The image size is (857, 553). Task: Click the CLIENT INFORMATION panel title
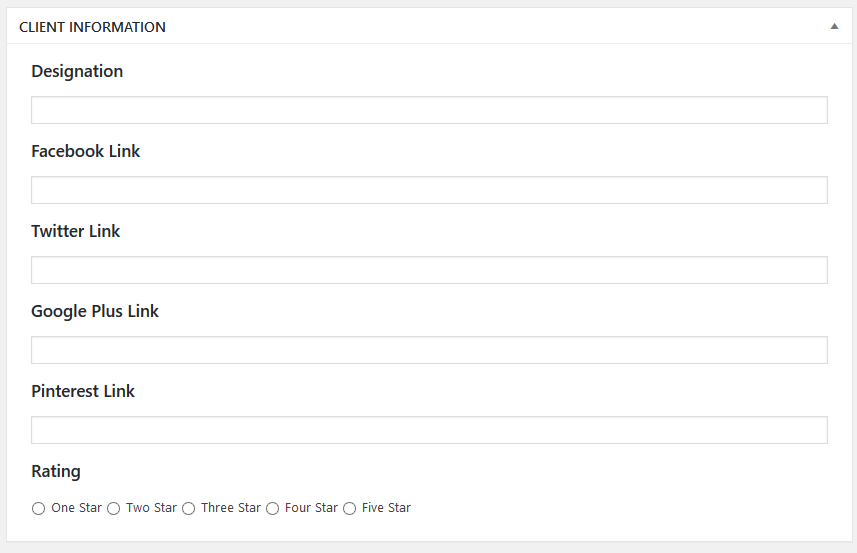(92, 27)
